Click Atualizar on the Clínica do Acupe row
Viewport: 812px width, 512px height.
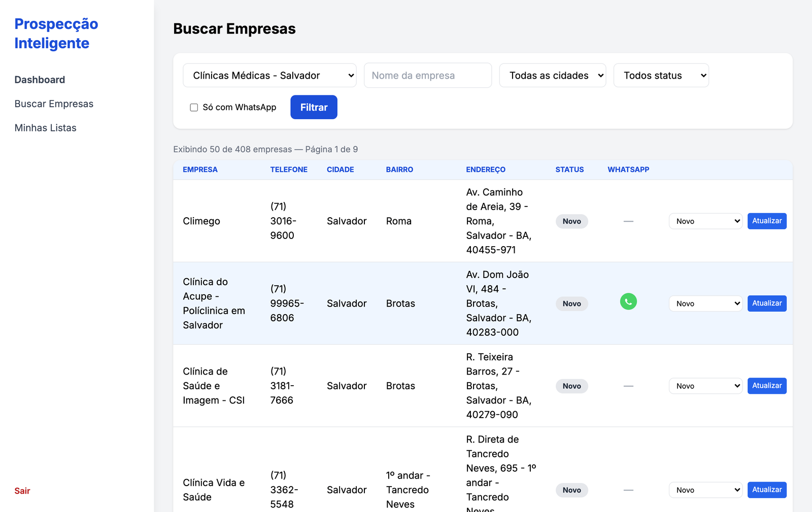tap(767, 303)
